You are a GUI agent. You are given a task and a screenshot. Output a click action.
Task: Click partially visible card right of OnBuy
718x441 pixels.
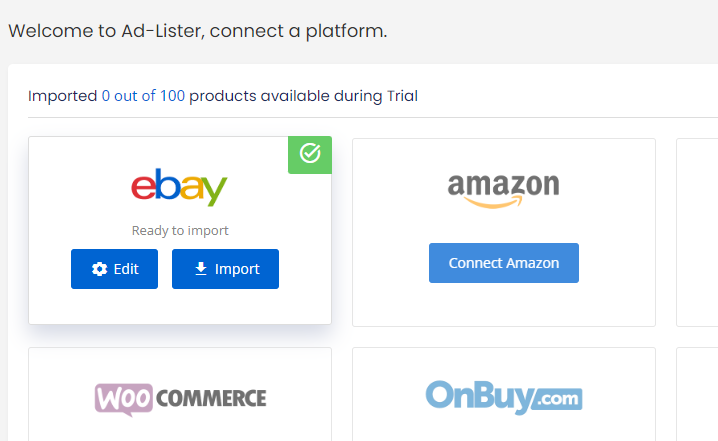[697, 394]
